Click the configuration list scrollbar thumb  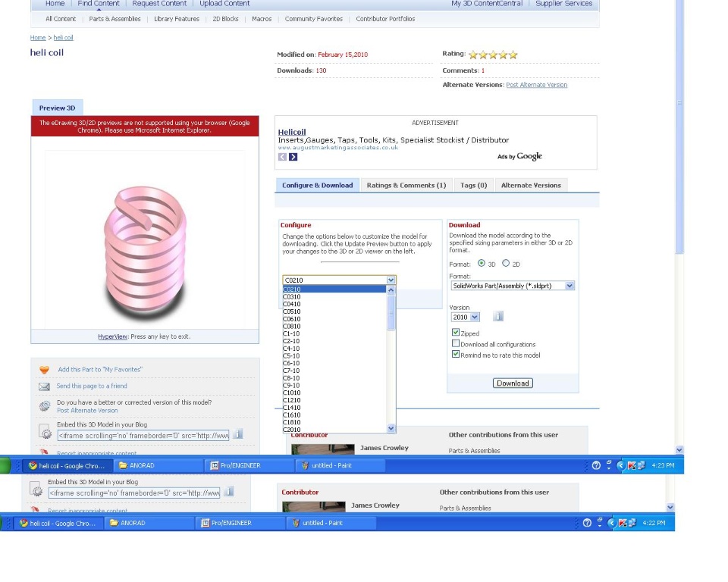click(x=391, y=312)
